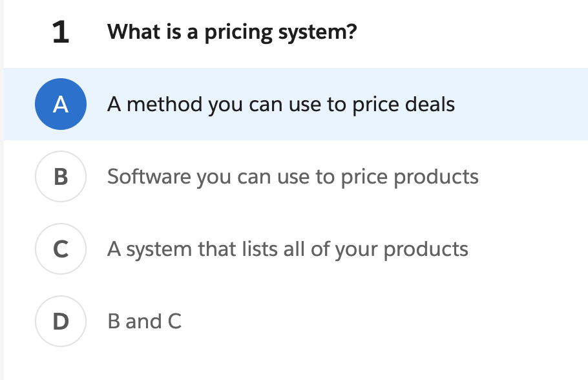Click the circle marked D
Screen dimensions: 588x380
coord(60,321)
